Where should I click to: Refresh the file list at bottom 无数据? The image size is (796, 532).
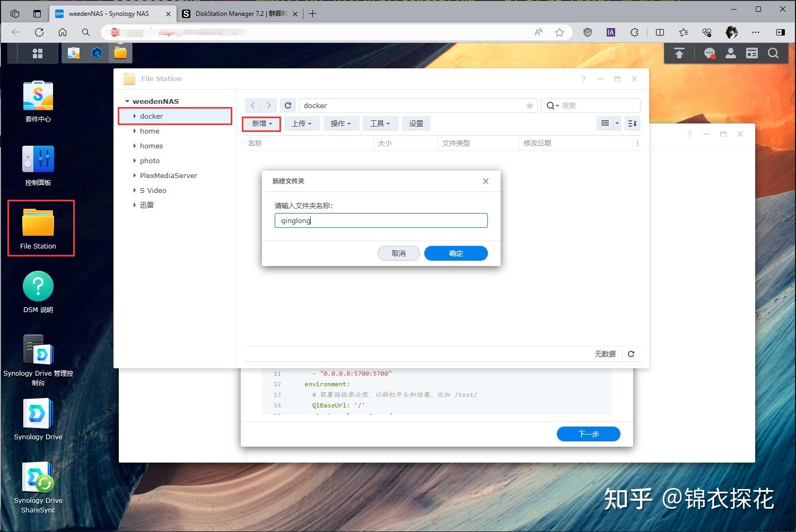pyautogui.click(x=631, y=354)
